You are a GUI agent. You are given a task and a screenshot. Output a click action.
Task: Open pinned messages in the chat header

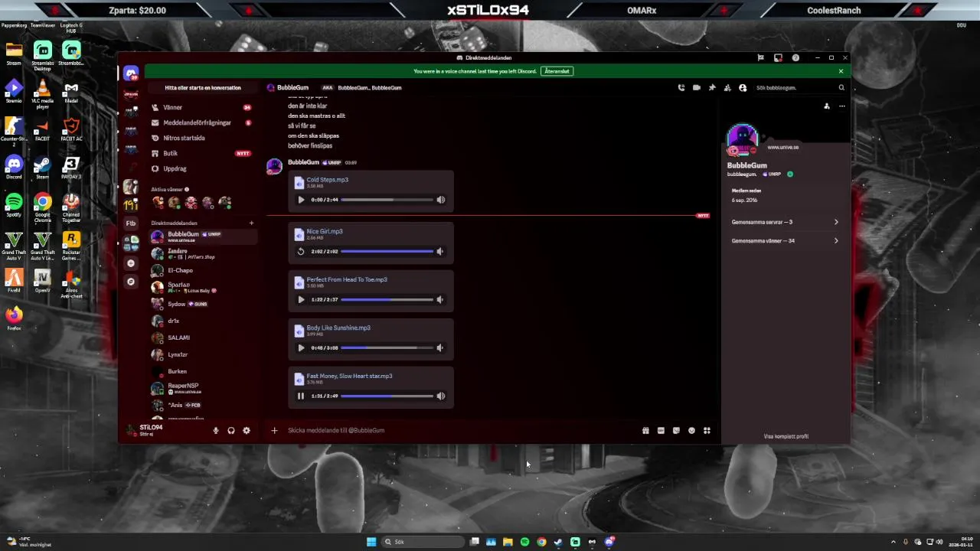(712, 88)
